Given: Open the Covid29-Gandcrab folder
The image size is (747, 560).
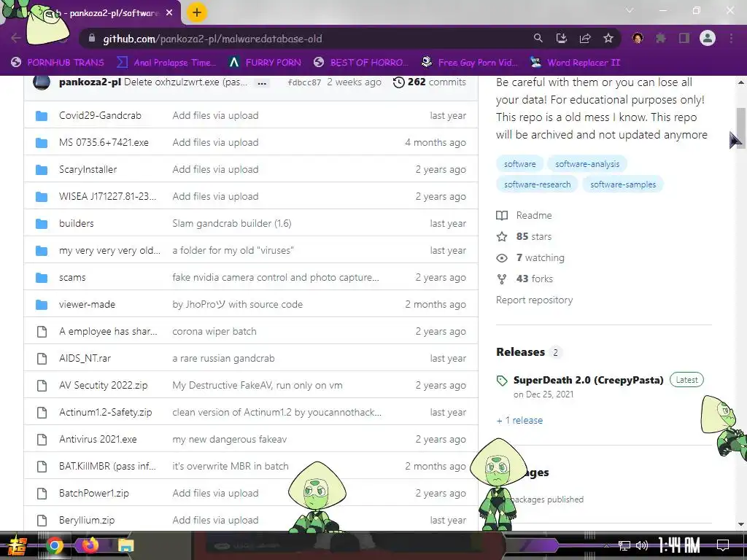Looking at the screenshot, I should pos(100,115).
